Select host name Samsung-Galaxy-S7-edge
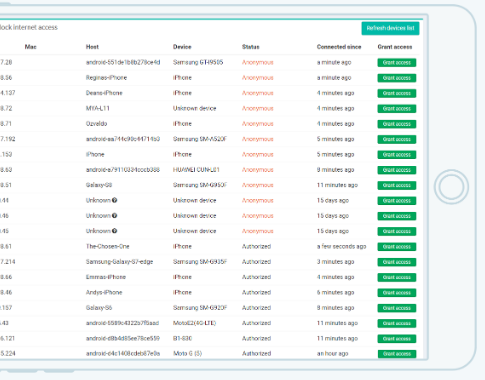 (x=119, y=262)
